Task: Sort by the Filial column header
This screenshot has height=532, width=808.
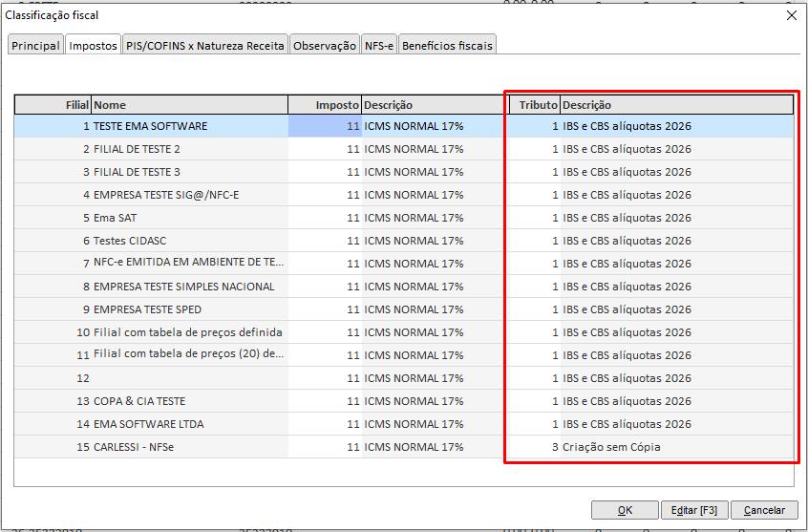Action: [53, 105]
